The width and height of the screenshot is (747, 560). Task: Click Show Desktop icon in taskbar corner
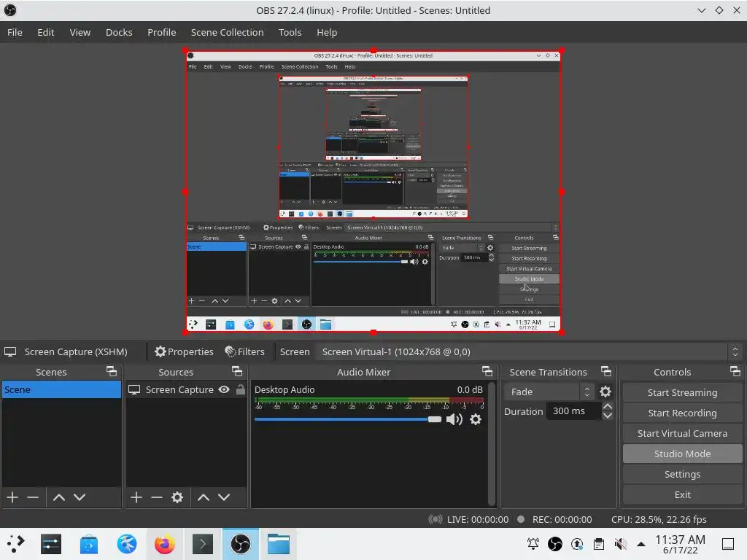tap(728, 544)
